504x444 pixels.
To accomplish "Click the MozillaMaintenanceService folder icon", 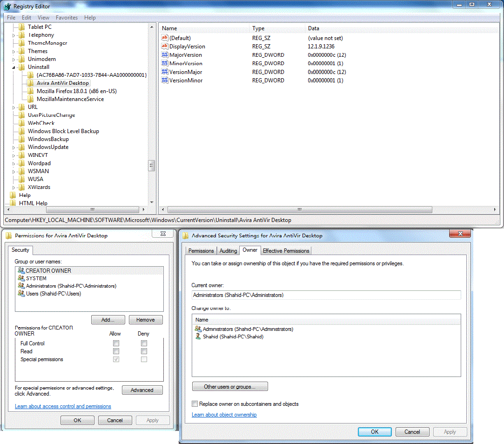I will (31, 99).
